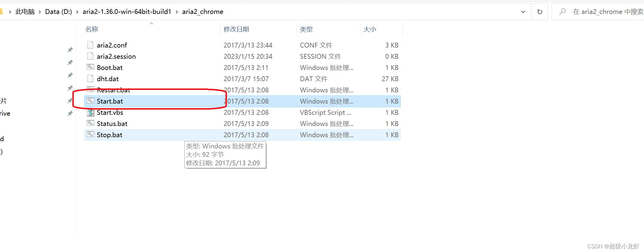This screenshot has height=252, width=644.
Task: Click size 0 KB
Action: [x=392, y=56]
